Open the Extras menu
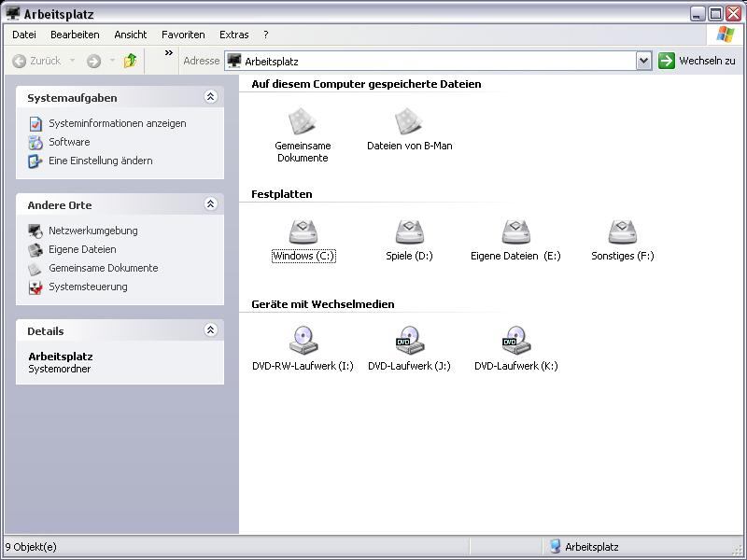Screen dimensions: 747x560 click(234, 35)
